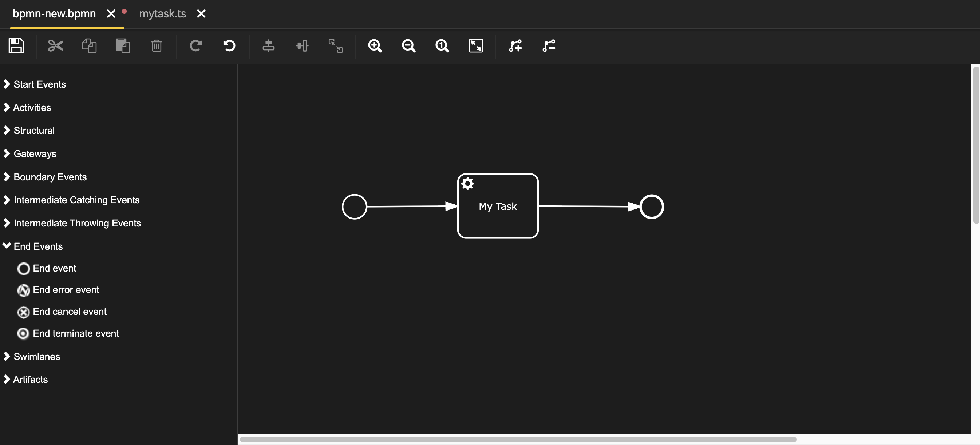This screenshot has height=445, width=980.
Task: Select End cancel event in the palette
Action: (70, 312)
